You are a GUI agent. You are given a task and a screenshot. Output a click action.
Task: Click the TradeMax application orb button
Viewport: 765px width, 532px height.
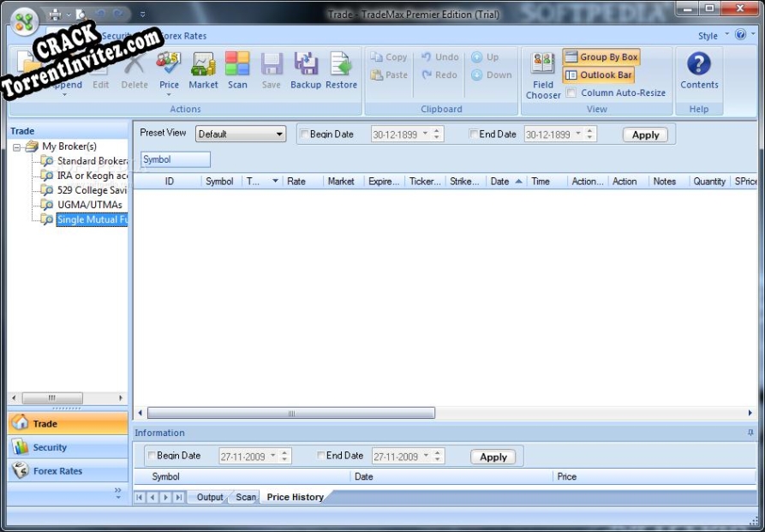point(26,19)
